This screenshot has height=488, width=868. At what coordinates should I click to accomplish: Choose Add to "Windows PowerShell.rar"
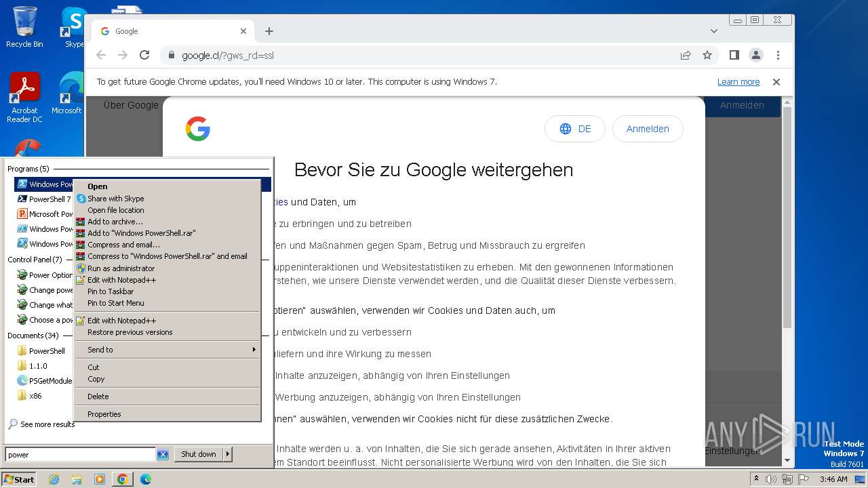[x=167, y=233]
